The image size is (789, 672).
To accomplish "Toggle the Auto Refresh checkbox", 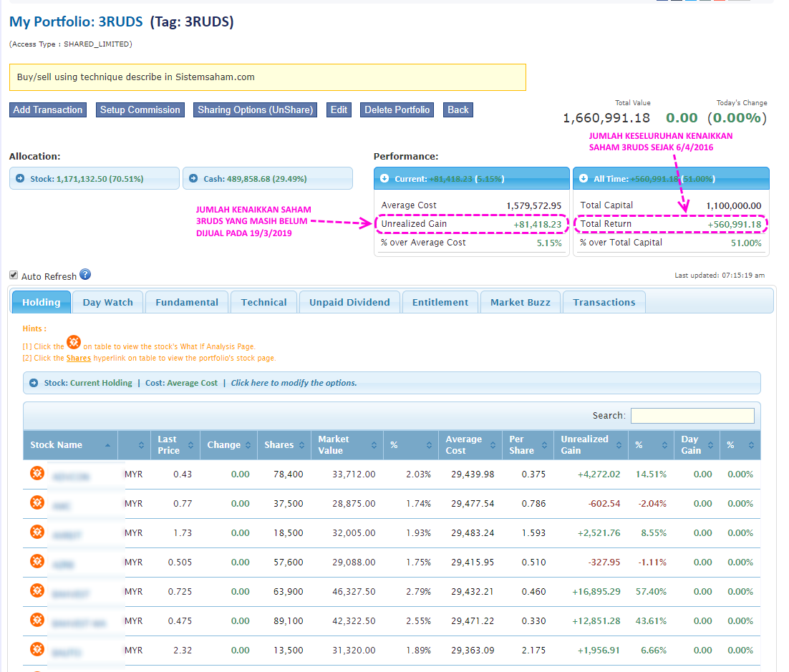I will (x=14, y=275).
